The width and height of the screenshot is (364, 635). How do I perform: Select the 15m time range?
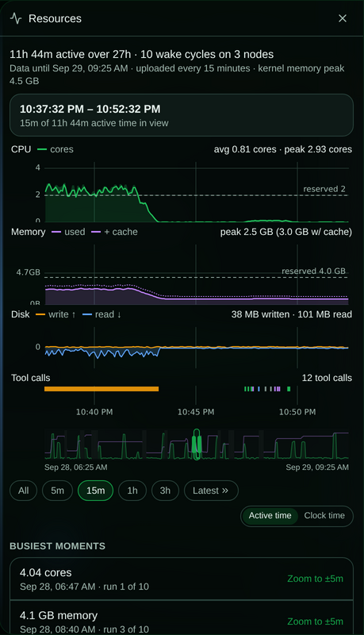95,491
